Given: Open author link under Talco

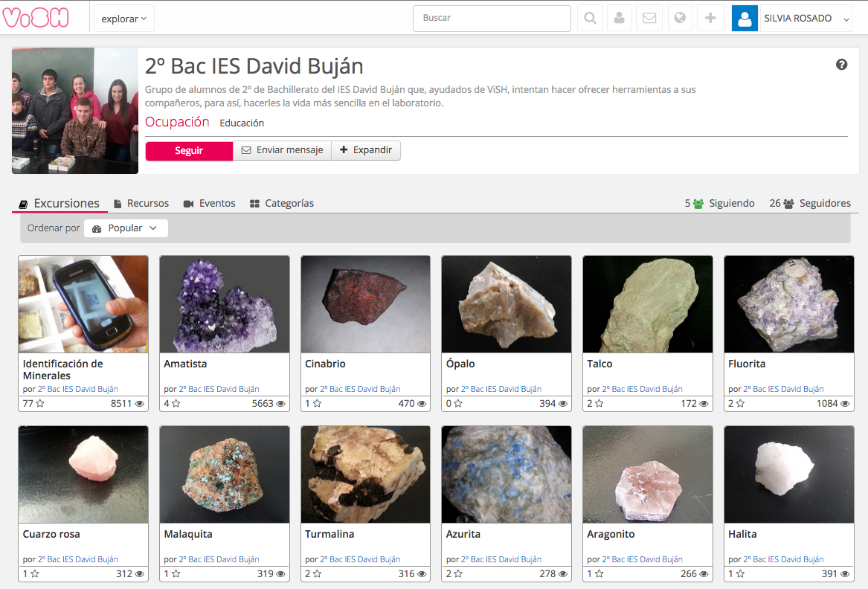Looking at the screenshot, I should point(642,389).
